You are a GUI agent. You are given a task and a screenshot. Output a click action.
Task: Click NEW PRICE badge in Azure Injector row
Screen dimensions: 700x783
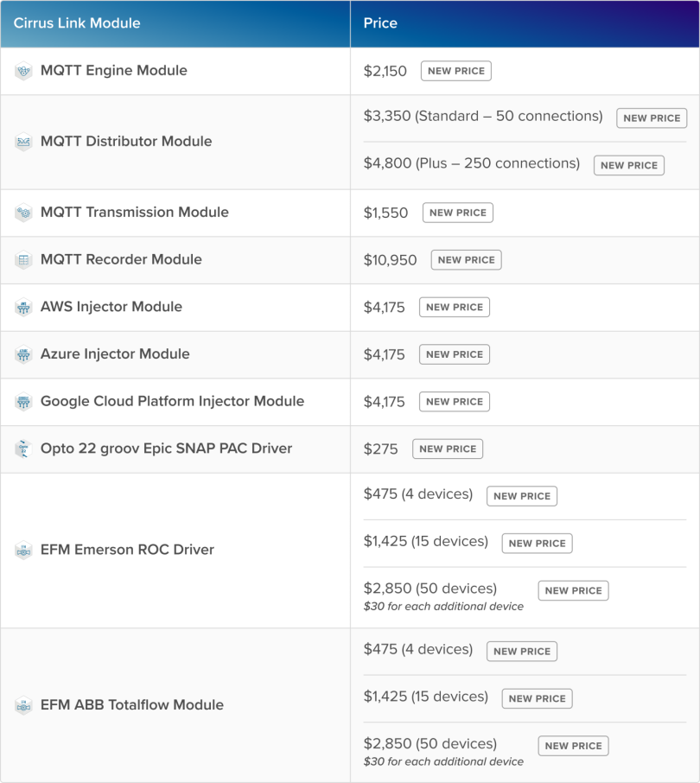pyautogui.click(x=455, y=354)
